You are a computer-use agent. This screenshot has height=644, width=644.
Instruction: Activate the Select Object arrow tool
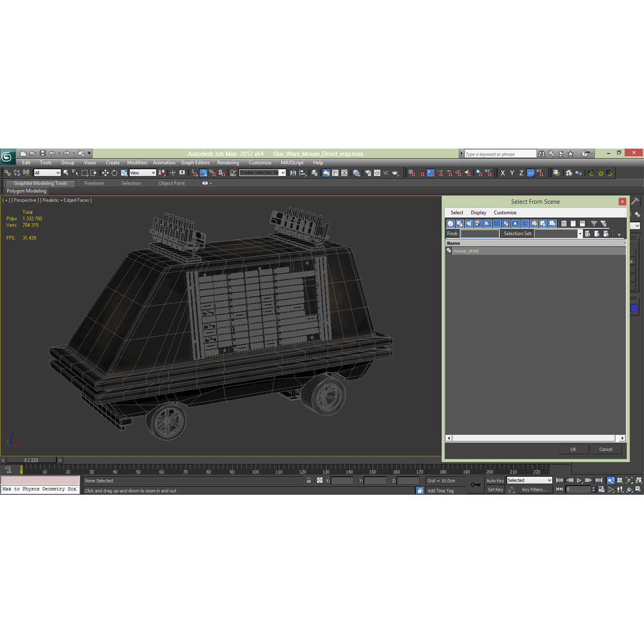coord(65,172)
